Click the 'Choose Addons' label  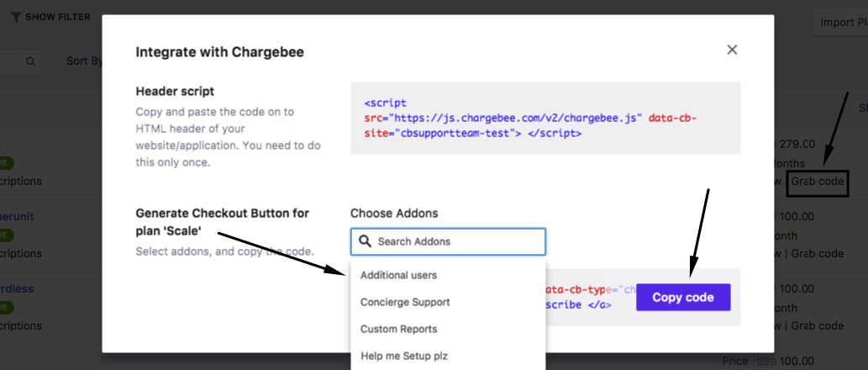coord(394,213)
